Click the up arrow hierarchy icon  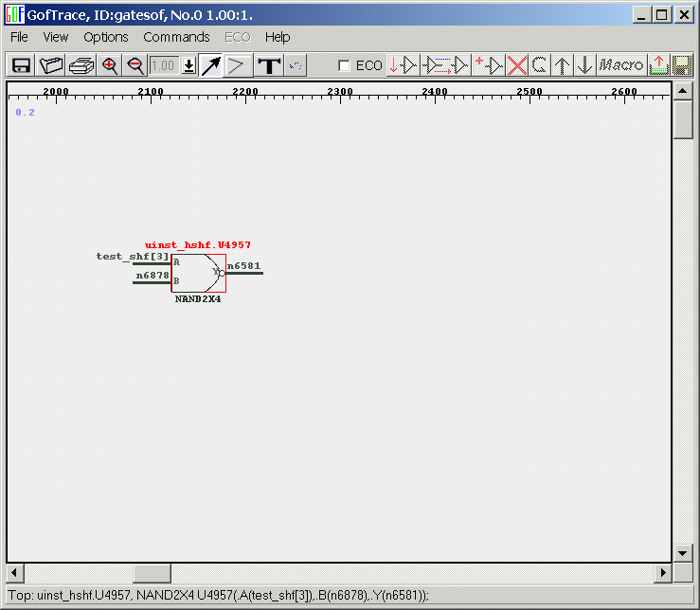click(x=563, y=65)
